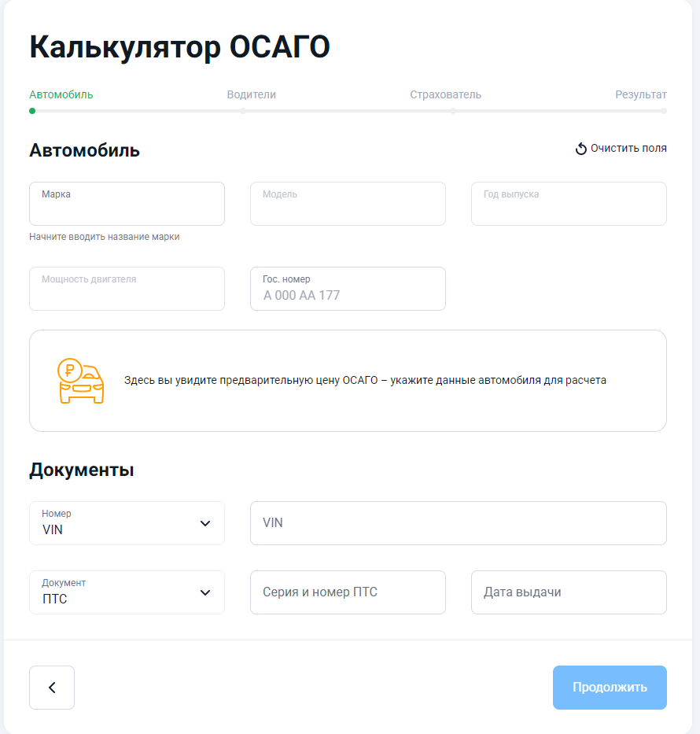Click into the Год выпуска field
The image size is (700, 734).
click(569, 205)
